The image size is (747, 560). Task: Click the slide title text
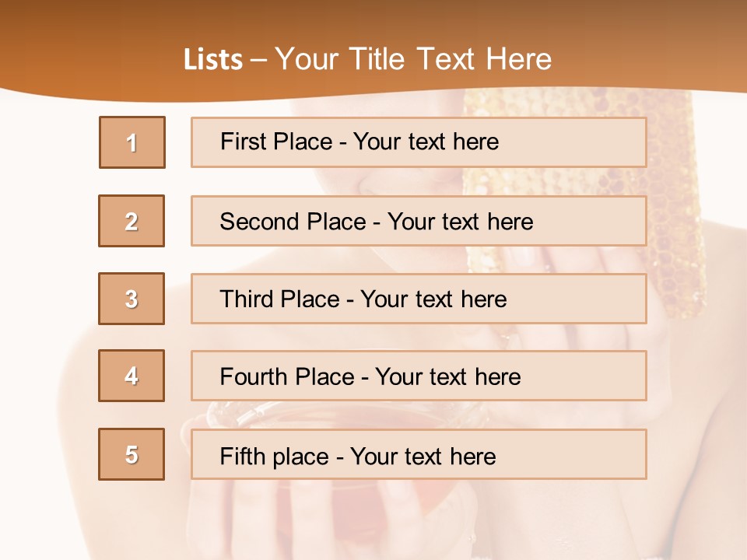tap(367, 59)
